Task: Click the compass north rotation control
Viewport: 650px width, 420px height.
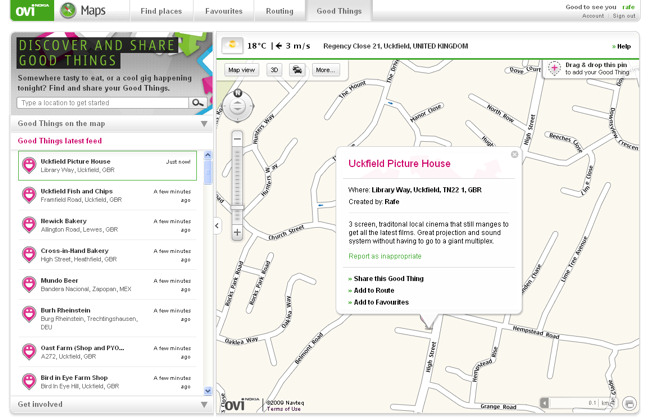Action: [x=238, y=93]
